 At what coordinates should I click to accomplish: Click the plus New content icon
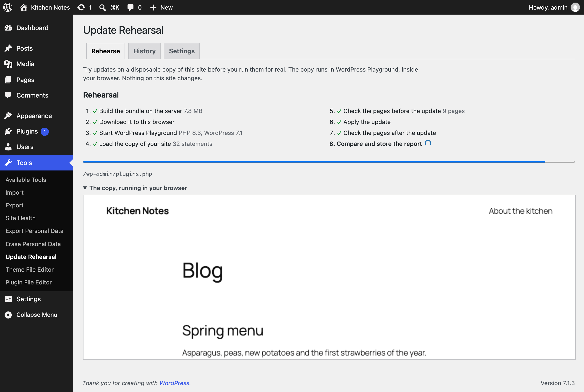[153, 8]
